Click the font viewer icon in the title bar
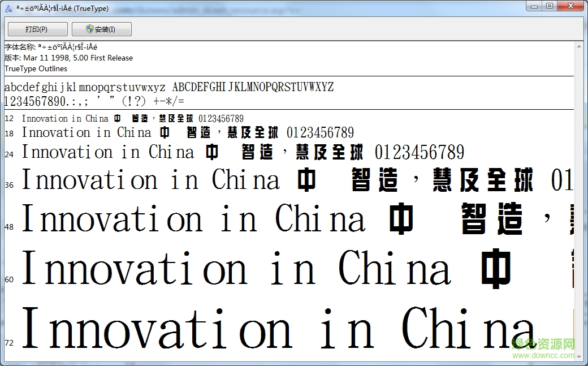The image size is (588, 366). [8, 6]
